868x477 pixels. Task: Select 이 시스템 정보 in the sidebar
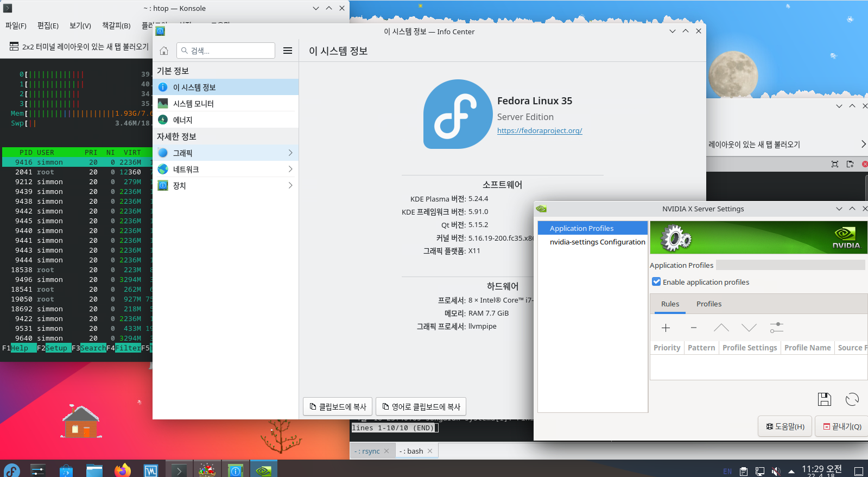pyautogui.click(x=225, y=87)
